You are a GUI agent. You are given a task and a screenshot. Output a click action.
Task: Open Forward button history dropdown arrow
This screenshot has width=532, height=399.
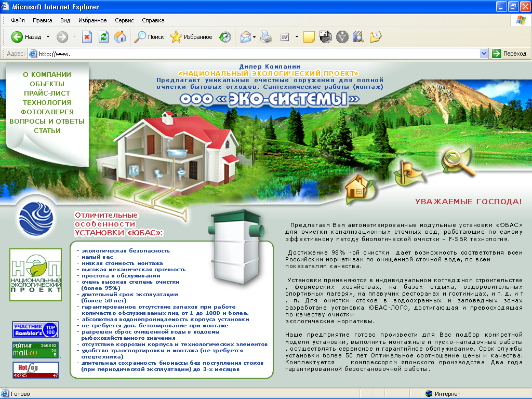point(74,37)
